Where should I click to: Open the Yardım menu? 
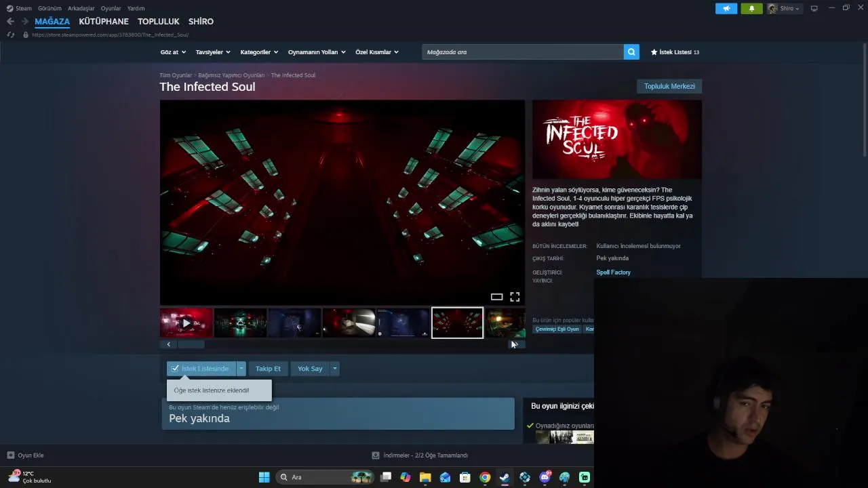[x=136, y=8]
